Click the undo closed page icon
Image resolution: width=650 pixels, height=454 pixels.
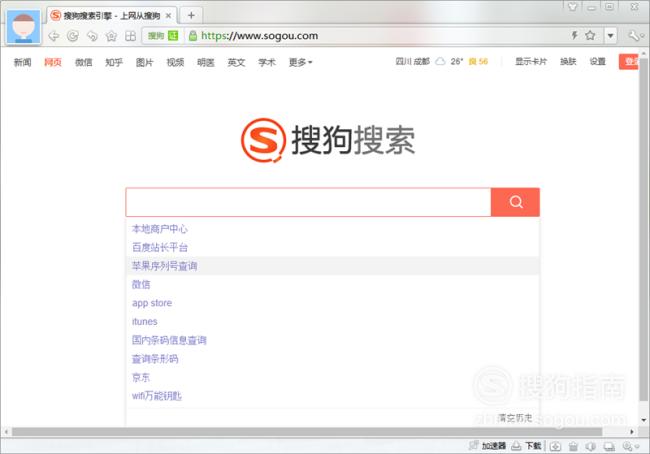92,36
